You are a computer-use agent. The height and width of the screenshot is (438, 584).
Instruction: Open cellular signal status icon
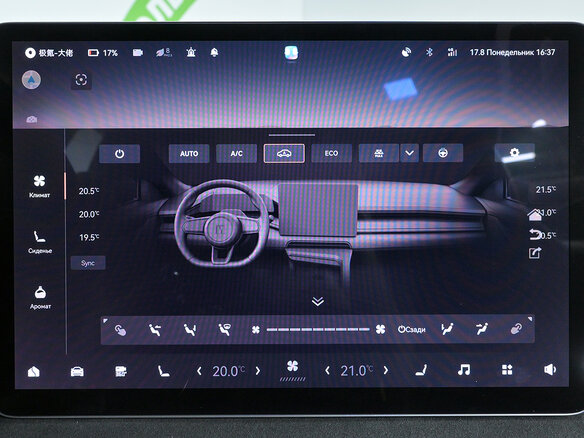[x=452, y=52]
